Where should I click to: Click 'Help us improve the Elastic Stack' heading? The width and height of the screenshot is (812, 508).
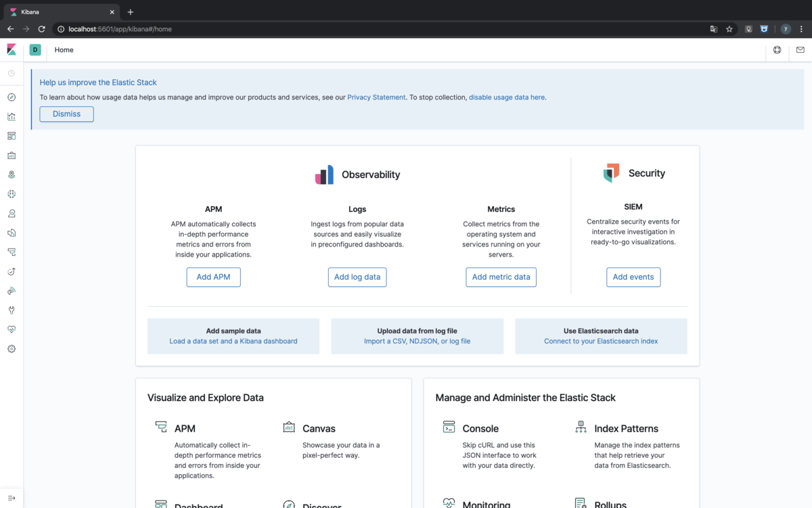tap(98, 83)
